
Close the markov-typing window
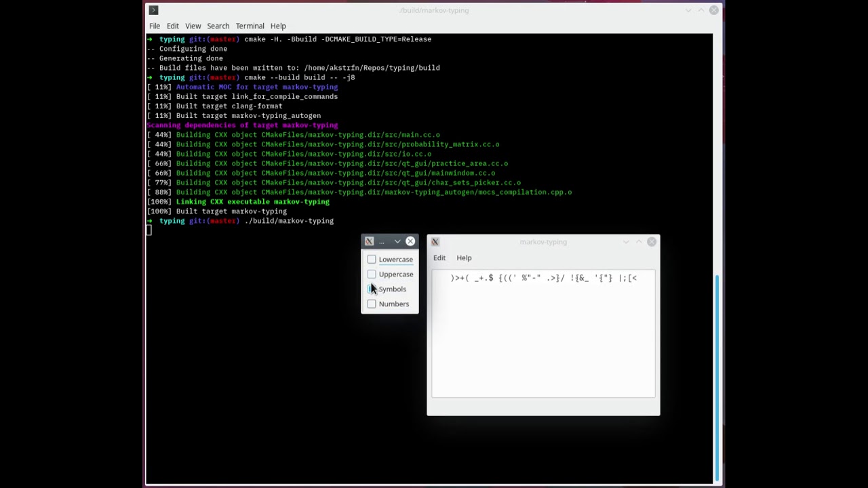pyautogui.click(x=652, y=241)
